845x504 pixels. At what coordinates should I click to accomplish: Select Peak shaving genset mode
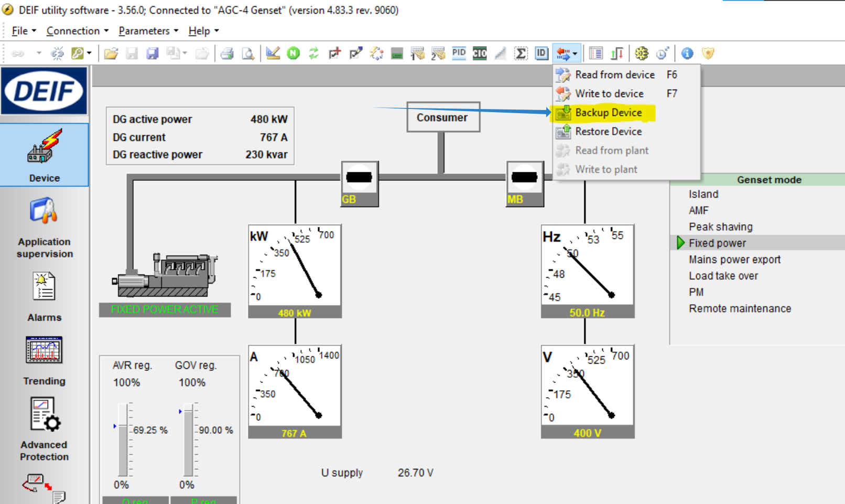click(x=720, y=227)
